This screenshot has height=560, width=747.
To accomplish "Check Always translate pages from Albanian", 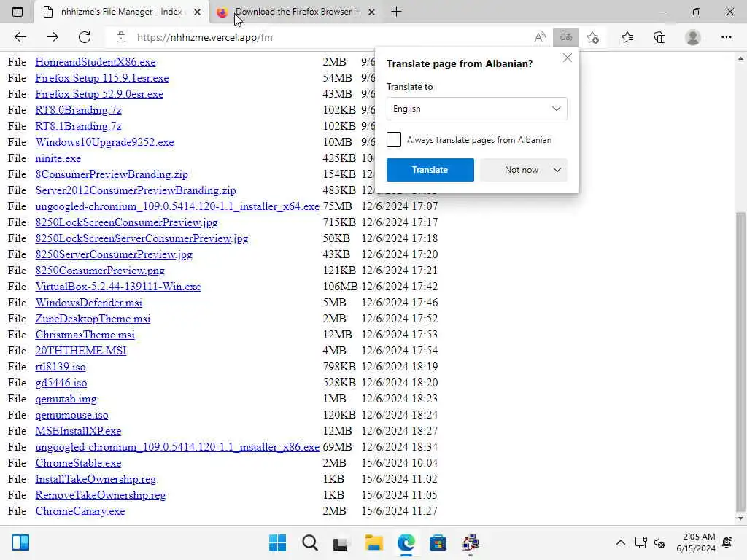I will coord(394,139).
